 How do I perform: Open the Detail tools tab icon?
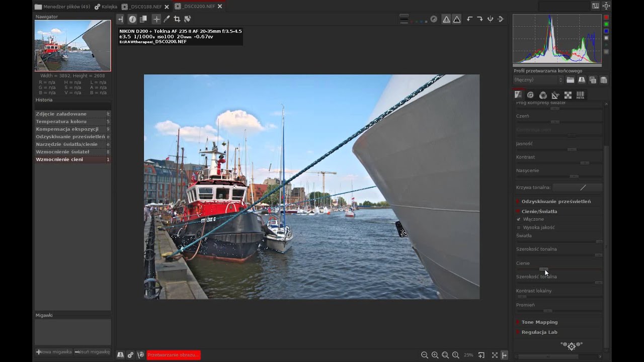[x=530, y=95]
